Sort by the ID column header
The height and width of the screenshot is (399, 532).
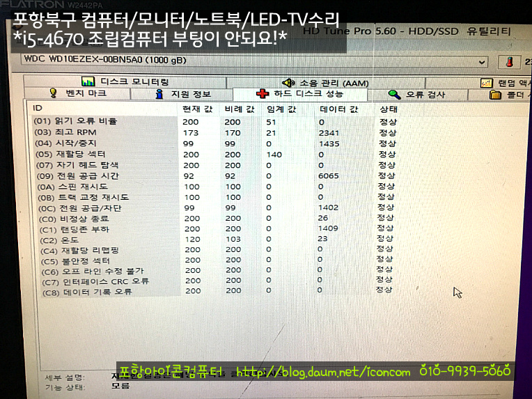click(x=38, y=108)
